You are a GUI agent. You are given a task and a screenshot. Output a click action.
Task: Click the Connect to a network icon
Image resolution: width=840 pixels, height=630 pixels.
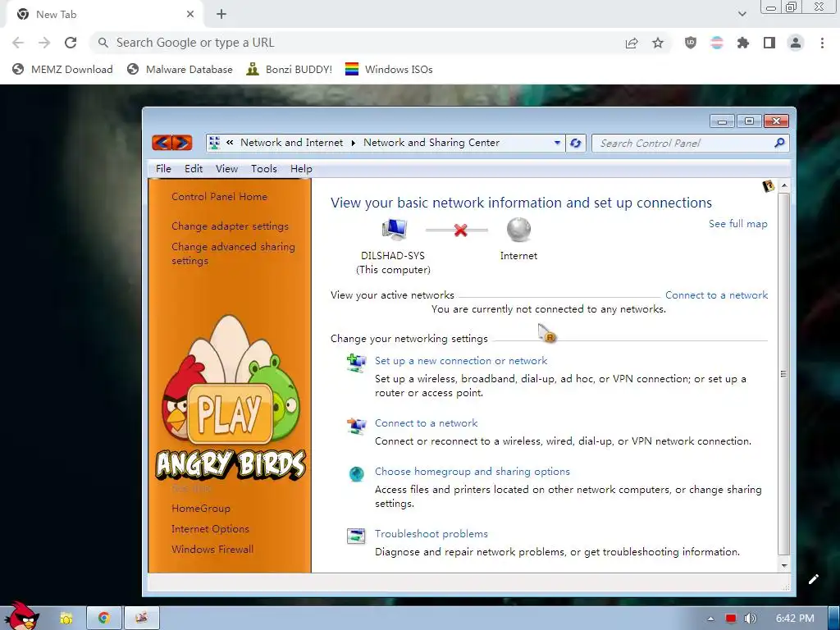pos(356,426)
